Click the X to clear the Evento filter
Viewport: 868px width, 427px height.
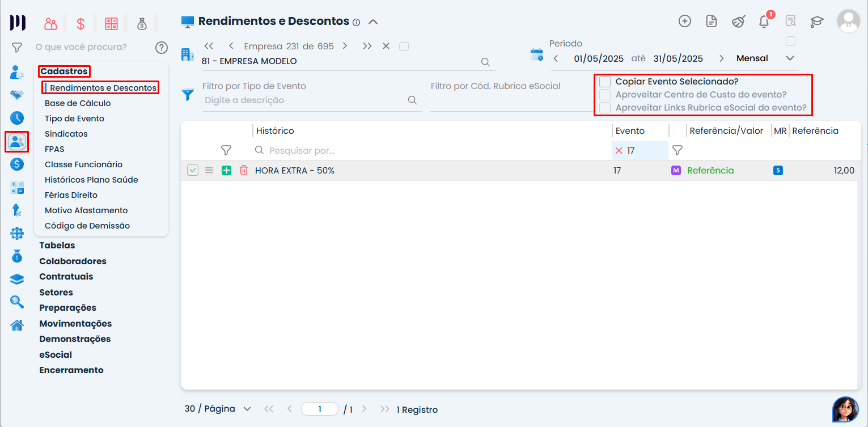point(619,150)
